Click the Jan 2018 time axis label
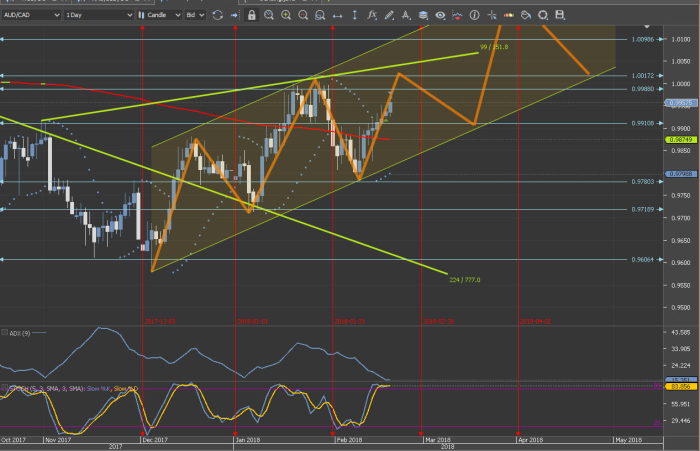The width and height of the screenshot is (700, 451). point(248,440)
